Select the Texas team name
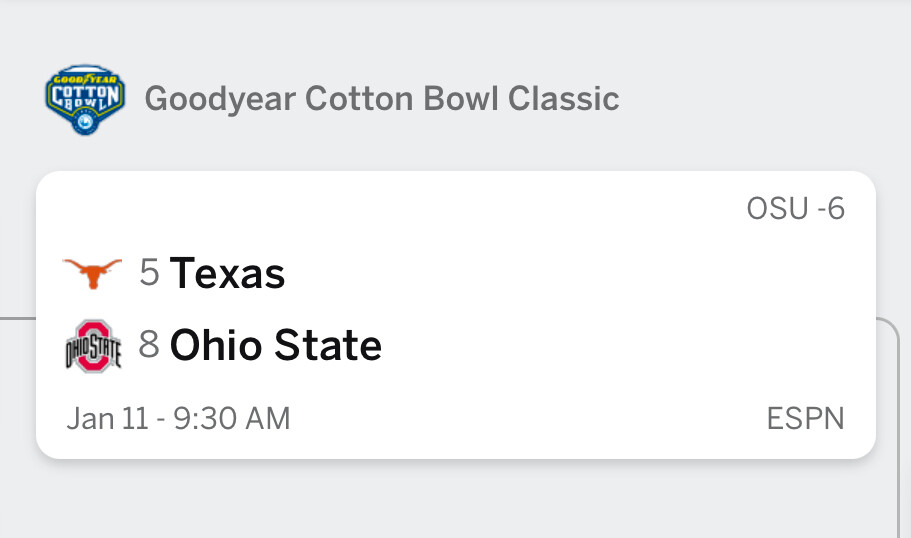911x538 pixels. pyautogui.click(x=227, y=273)
